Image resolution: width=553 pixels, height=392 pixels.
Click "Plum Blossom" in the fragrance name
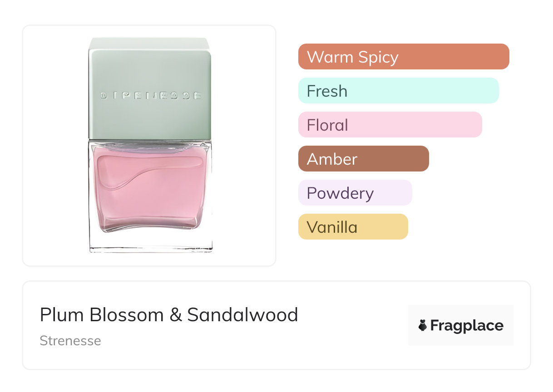click(x=102, y=315)
